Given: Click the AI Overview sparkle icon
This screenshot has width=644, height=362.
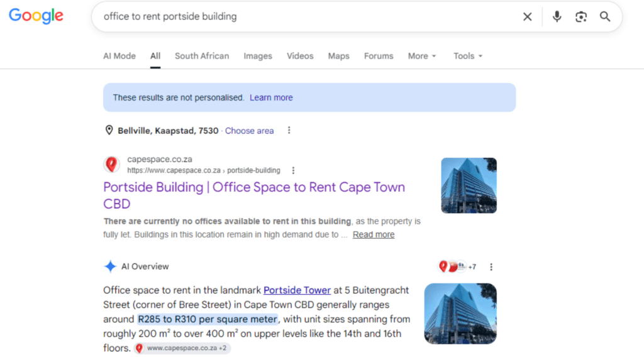Looking at the screenshot, I should pyautogui.click(x=110, y=266).
